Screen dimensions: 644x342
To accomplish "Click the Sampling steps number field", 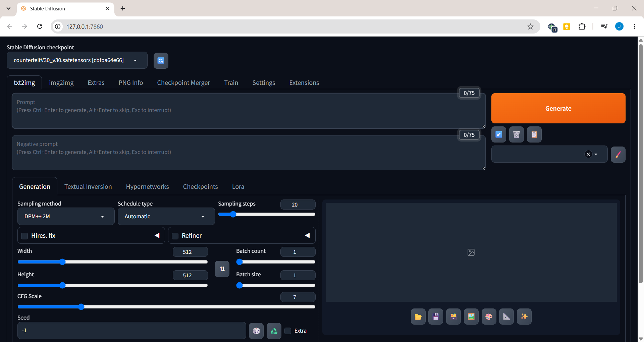I will click(298, 205).
